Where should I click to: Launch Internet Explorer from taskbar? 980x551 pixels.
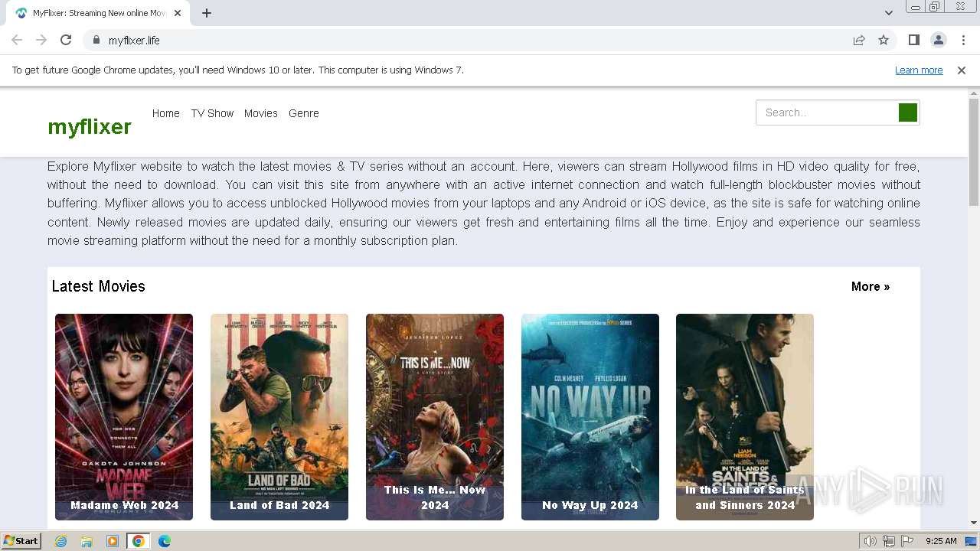(x=60, y=541)
